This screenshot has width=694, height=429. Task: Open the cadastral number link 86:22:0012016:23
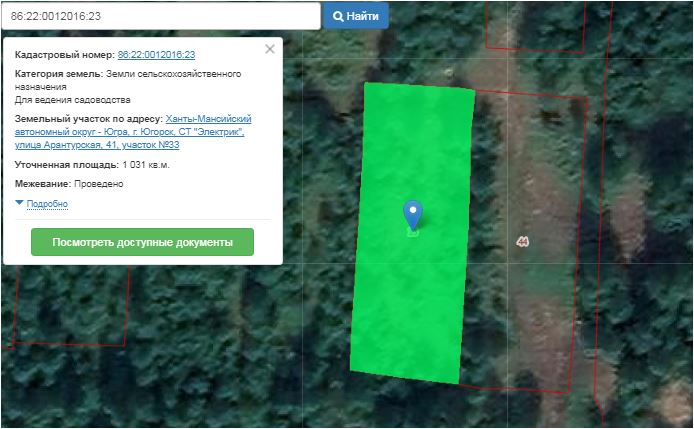point(156,55)
